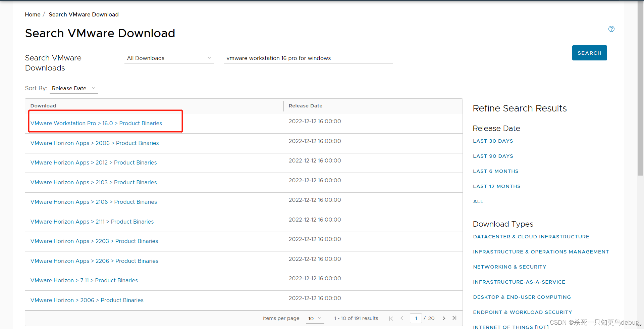The height and width of the screenshot is (329, 644).
Task: Open the items per page dropdown
Action: (315, 318)
